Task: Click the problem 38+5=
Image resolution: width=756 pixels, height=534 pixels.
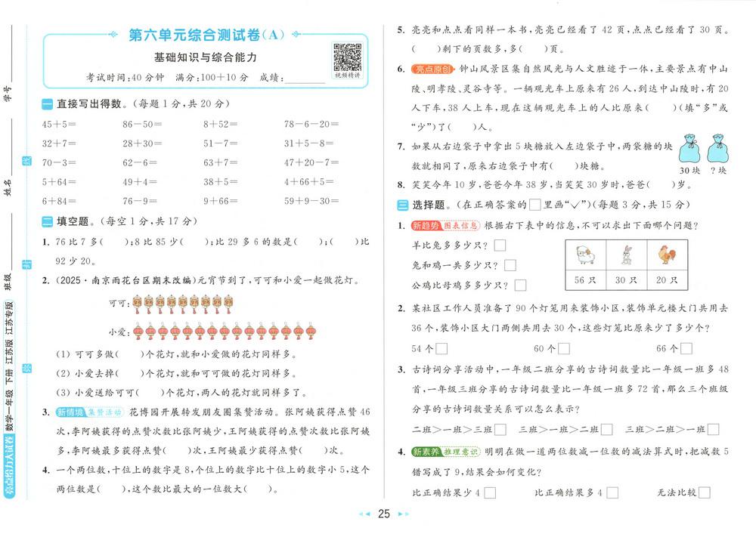Action: [220, 182]
